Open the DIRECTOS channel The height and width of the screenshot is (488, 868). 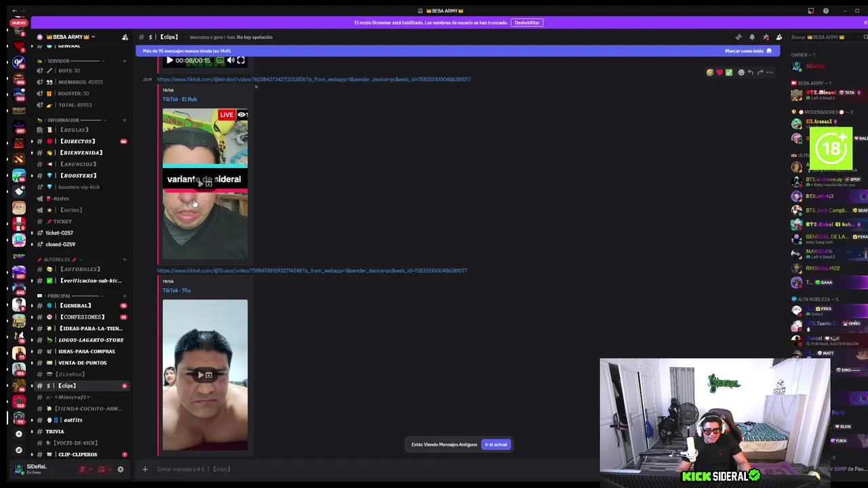[x=80, y=141]
